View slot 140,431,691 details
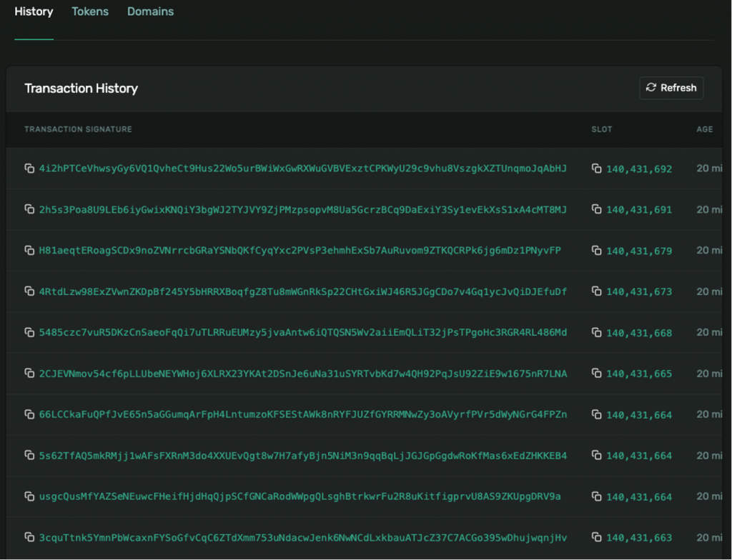This screenshot has height=560, width=732. [x=639, y=210]
